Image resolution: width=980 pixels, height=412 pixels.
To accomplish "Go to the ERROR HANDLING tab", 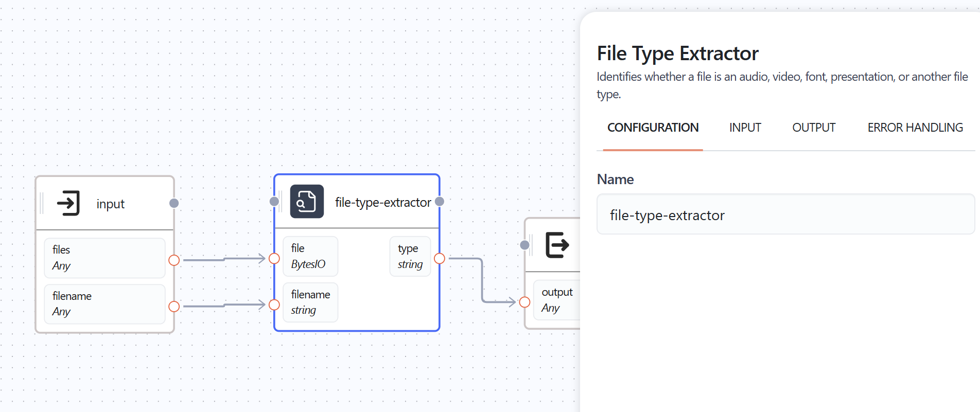I will tap(915, 128).
